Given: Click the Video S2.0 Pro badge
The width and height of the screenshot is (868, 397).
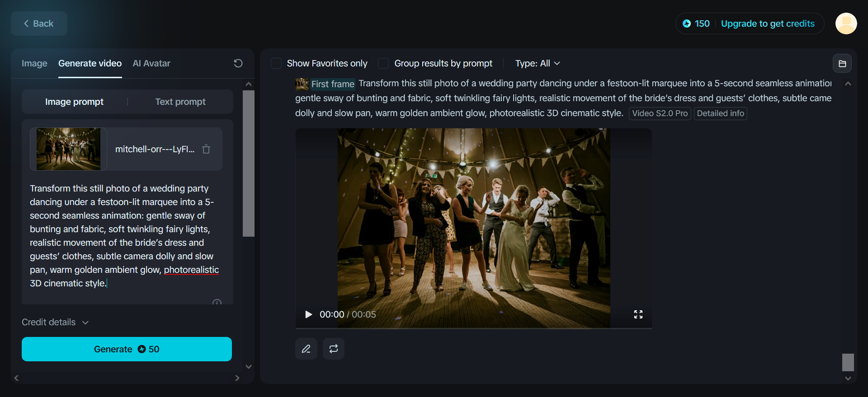Looking at the screenshot, I should (x=660, y=113).
